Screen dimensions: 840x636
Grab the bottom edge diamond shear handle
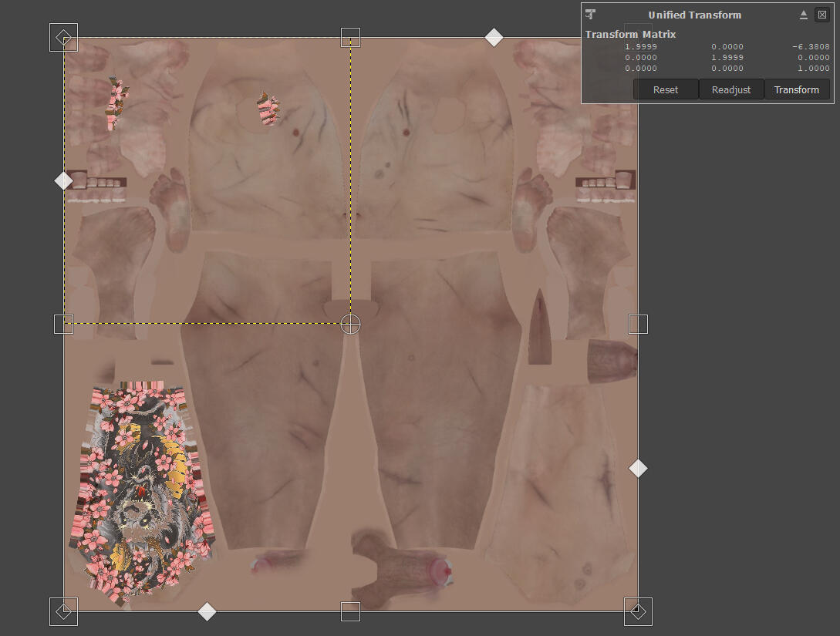[207, 611]
